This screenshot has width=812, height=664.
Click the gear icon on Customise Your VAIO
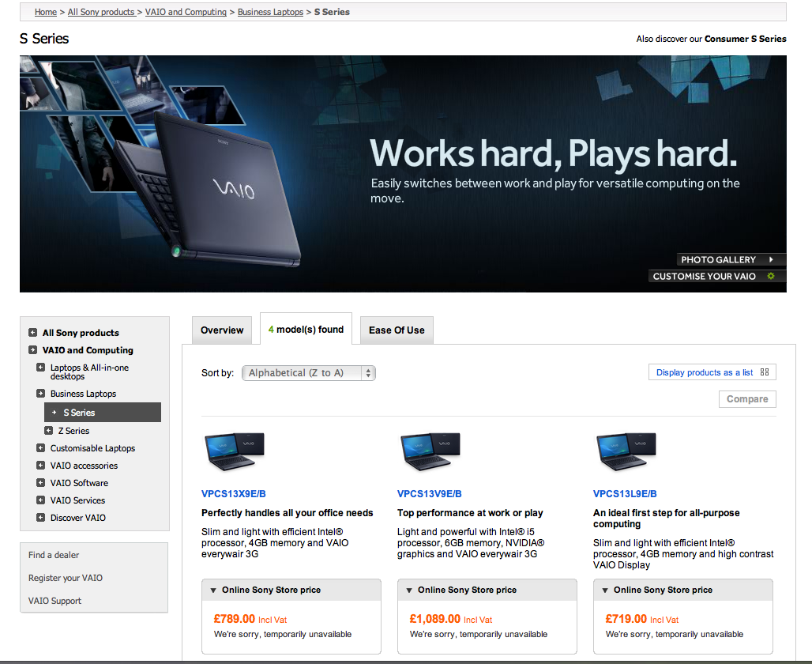point(771,277)
